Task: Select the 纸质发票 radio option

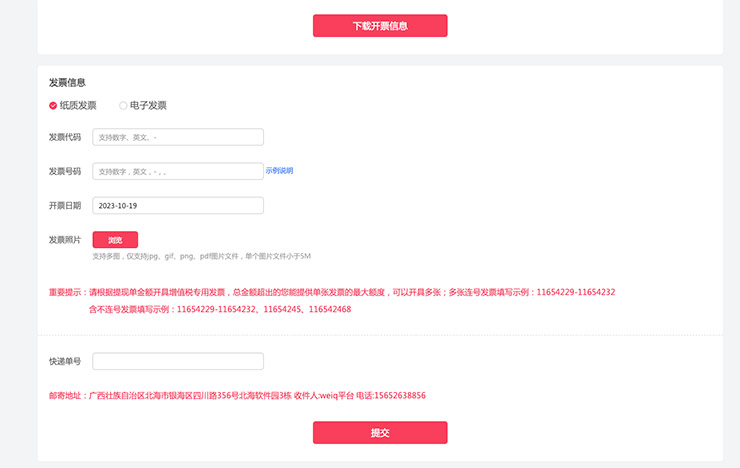Action: click(x=54, y=105)
